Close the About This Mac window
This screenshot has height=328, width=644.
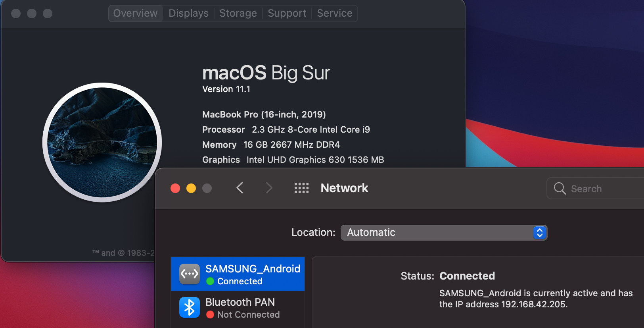16,14
